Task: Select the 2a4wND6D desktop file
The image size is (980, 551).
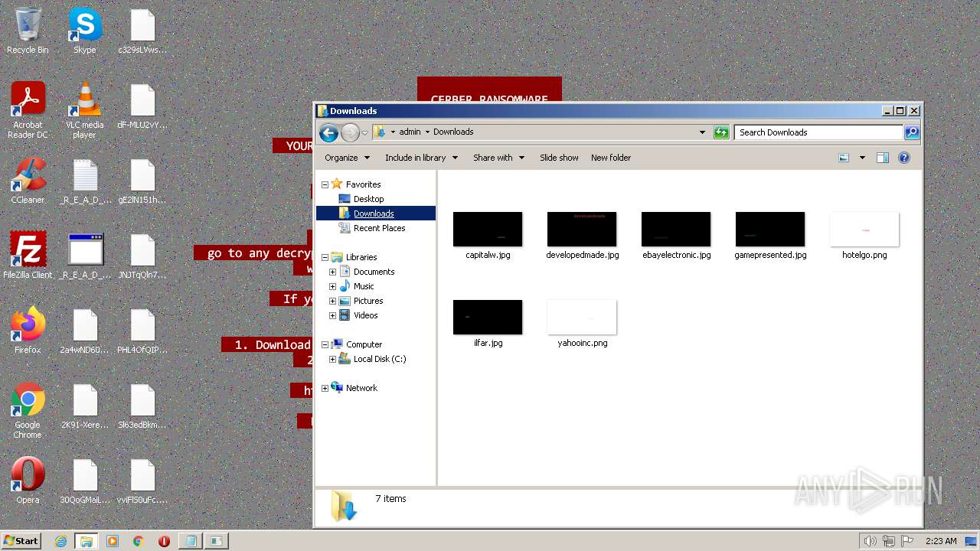Action: (x=85, y=331)
